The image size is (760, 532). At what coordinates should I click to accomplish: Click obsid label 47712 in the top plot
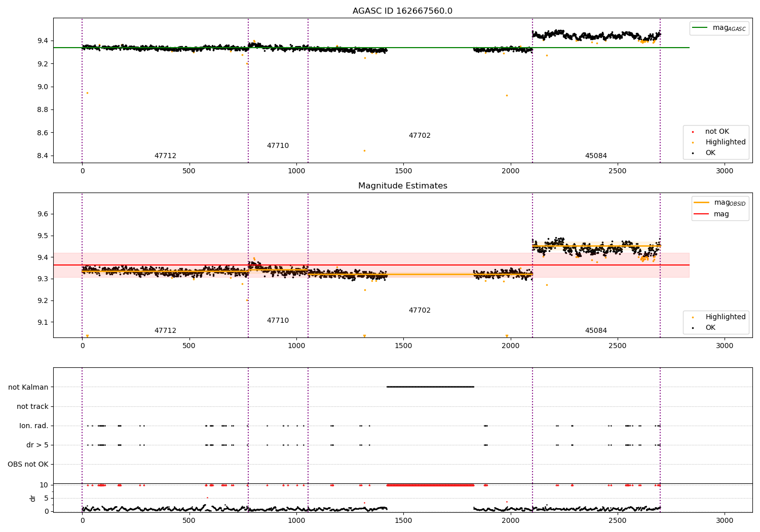pyautogui.click(x=165, y=156)
